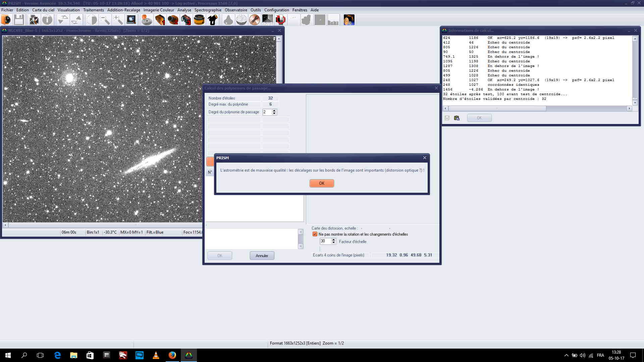Click the zoom out magnifier icon
The image size is (644, 362).
click(x=105, y=20)
